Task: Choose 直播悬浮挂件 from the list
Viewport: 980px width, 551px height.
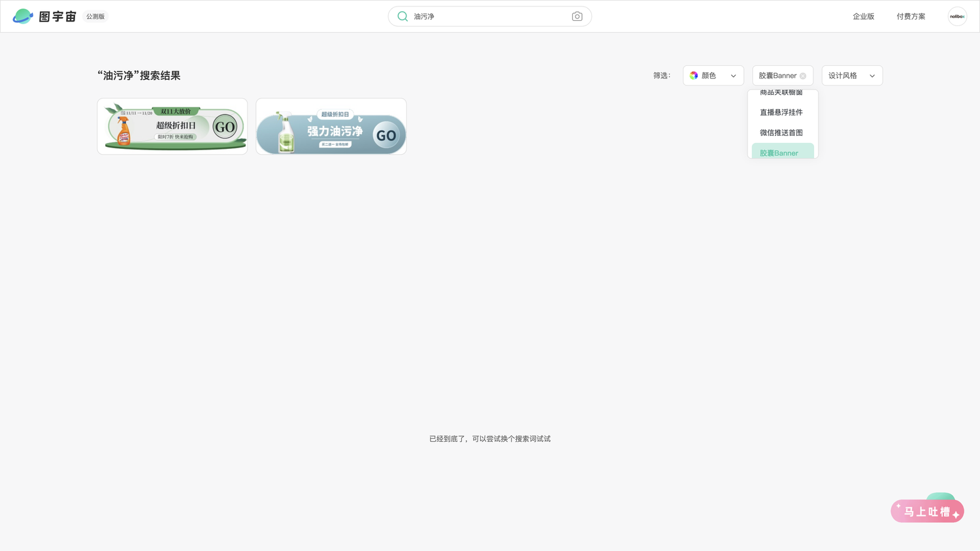Action: pyautogui.click(x=783, y=112)
